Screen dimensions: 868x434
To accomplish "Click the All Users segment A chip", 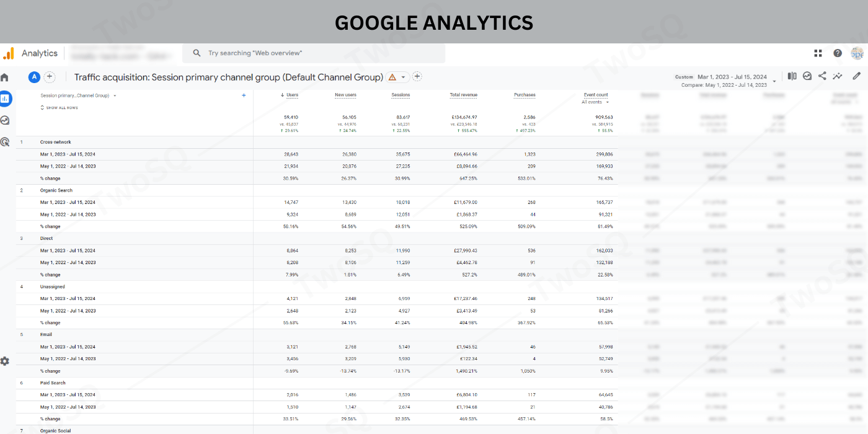I will pos(35,77).
